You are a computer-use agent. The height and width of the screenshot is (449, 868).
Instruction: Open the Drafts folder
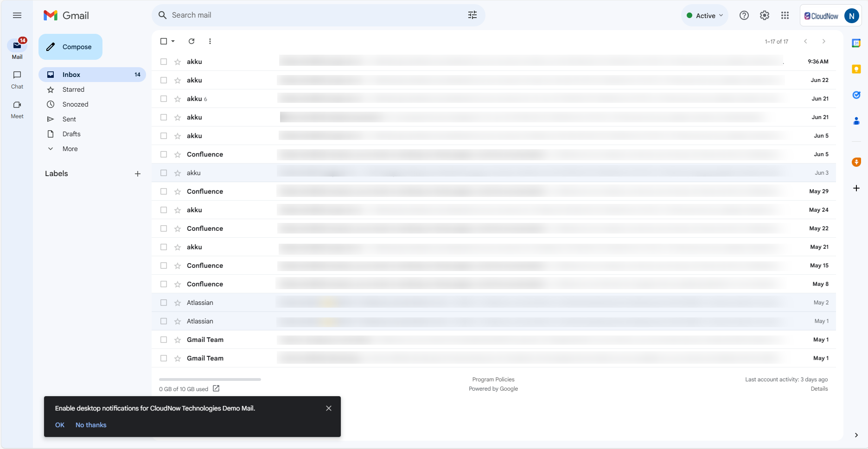tap(71, 134)
